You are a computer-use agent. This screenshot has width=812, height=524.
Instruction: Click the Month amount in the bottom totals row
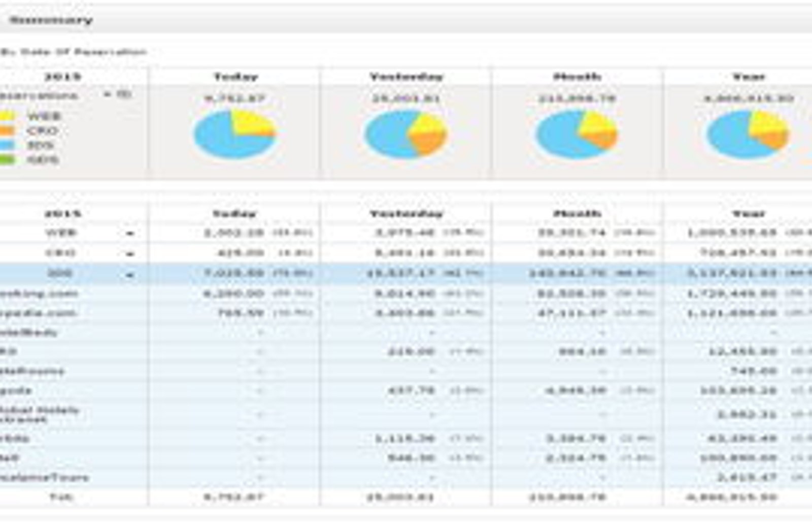pos(567,497)
